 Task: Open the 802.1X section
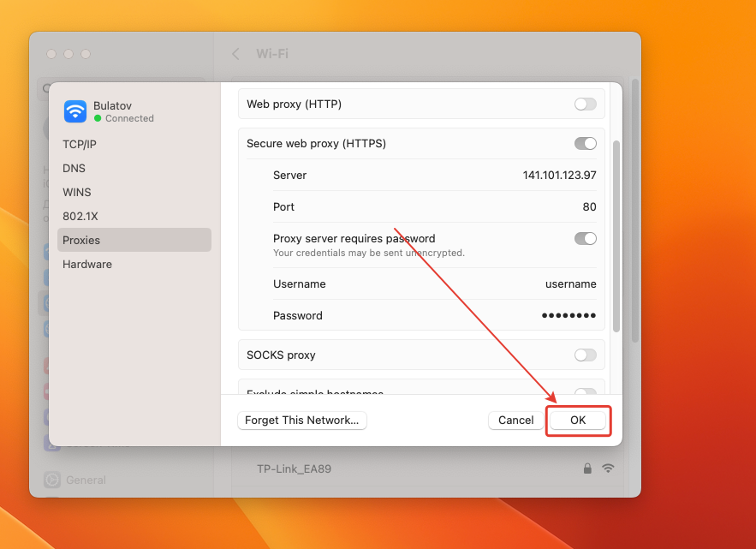[x=80, y=217]
